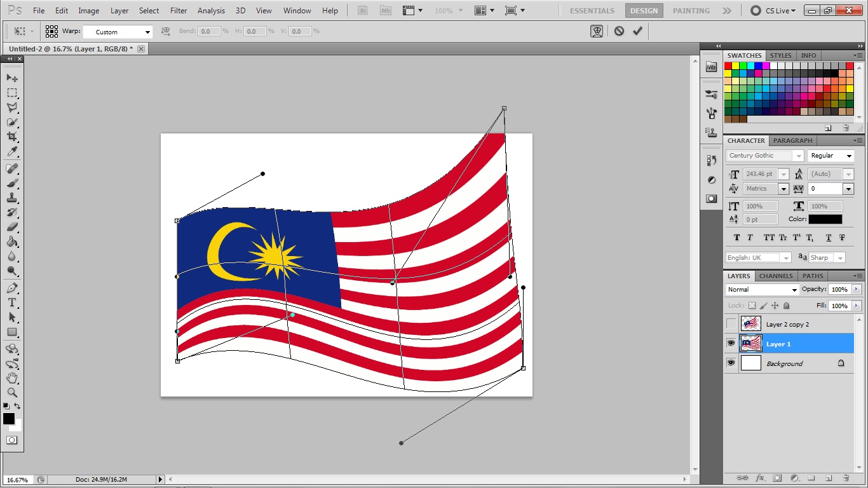868x488 pixels.
Task: Toggle underline text style
Action: (829, 238)
